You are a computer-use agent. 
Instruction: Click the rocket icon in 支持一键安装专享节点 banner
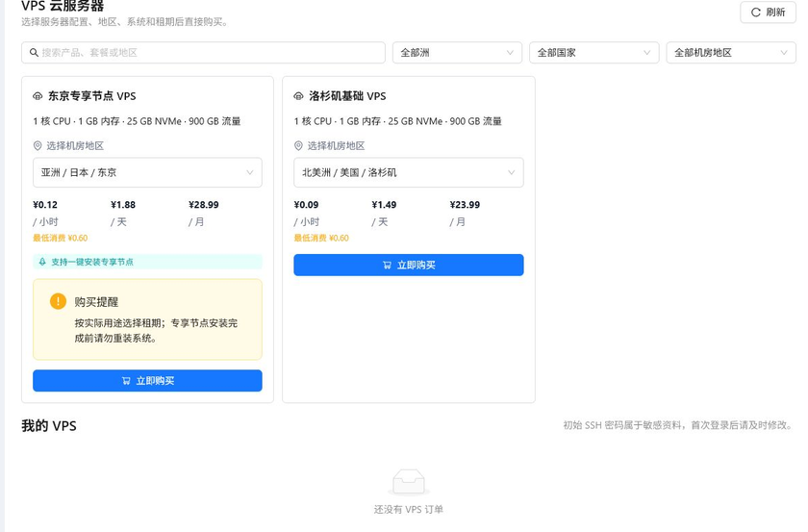coord(42,262)
